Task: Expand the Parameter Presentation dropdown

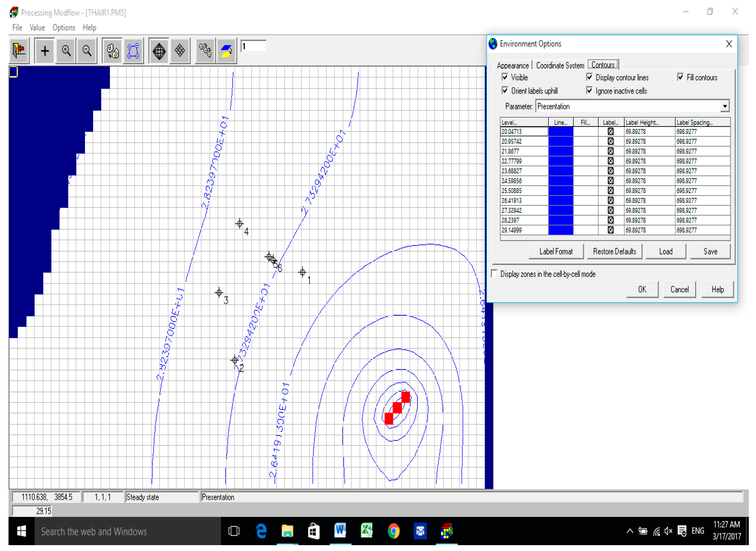Action: (724, 106)
